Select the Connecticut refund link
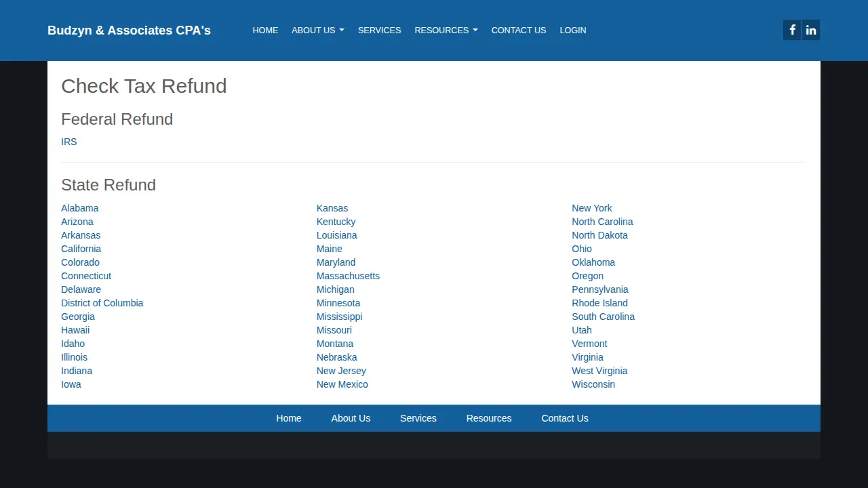The height and width of the screenshot is (488, 868). coord(86,276)
